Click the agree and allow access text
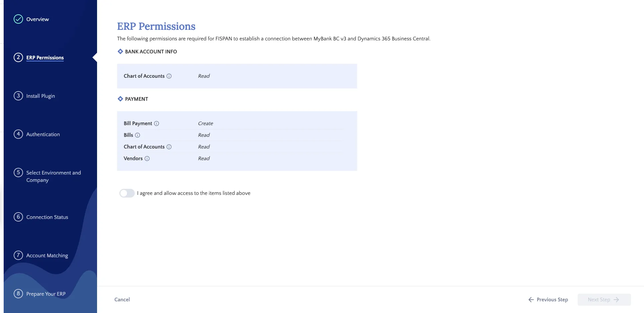 (x=194, y=193)
